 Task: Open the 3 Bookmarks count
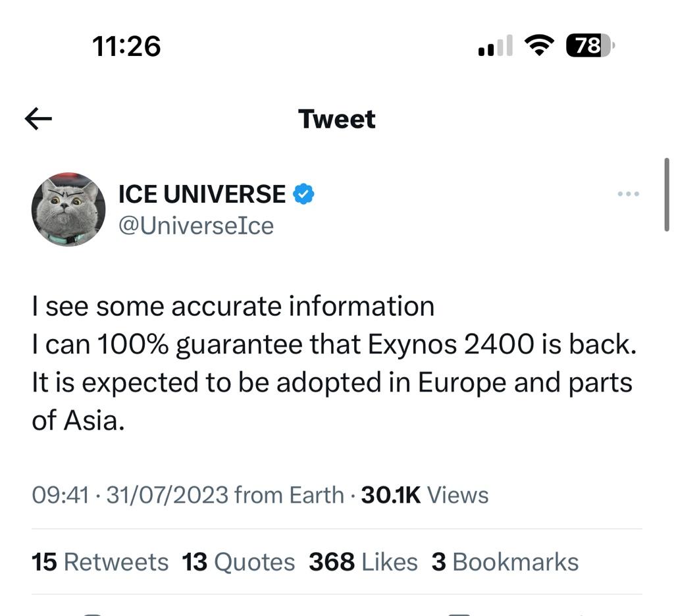pyautogui.click(x=505, y=562)
